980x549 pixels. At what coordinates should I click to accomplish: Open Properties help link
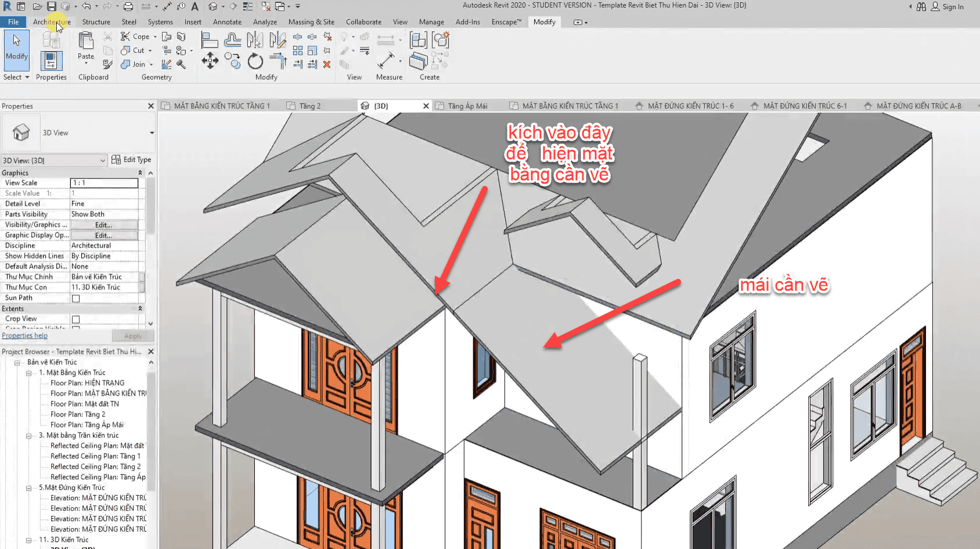pyautogui.click(x=24, y=336)
